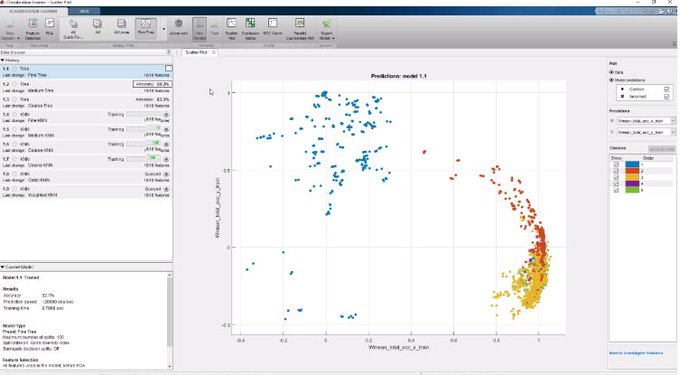Screen dimensions: 680x375
Task: Open the How to investigate features link
Action: [x=636, y=353]
